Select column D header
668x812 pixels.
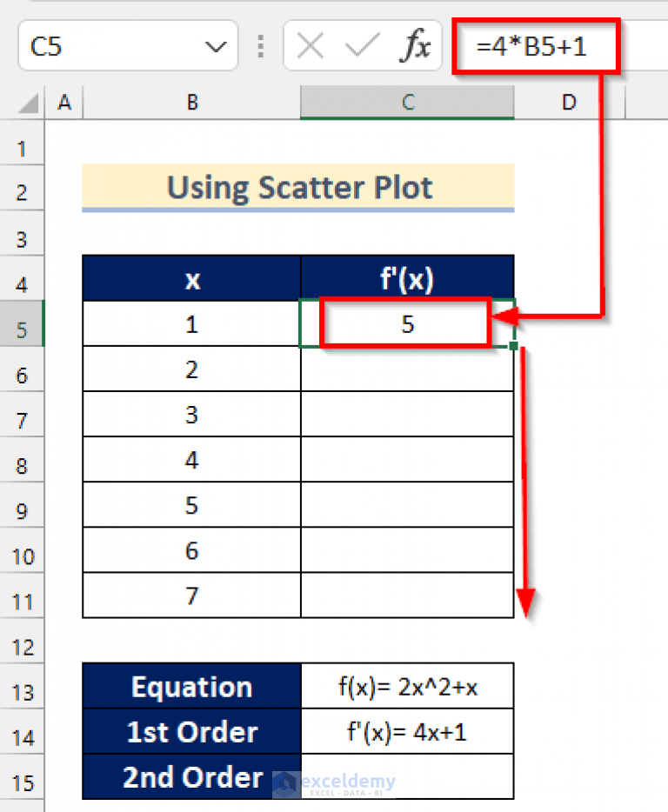tap(569, 102)
